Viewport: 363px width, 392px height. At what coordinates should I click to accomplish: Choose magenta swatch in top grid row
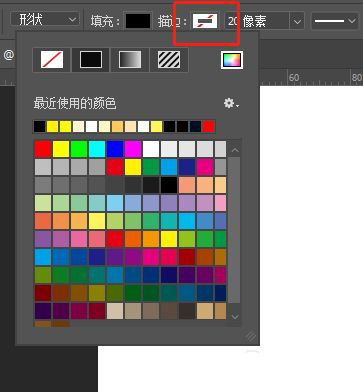[133, 149]
